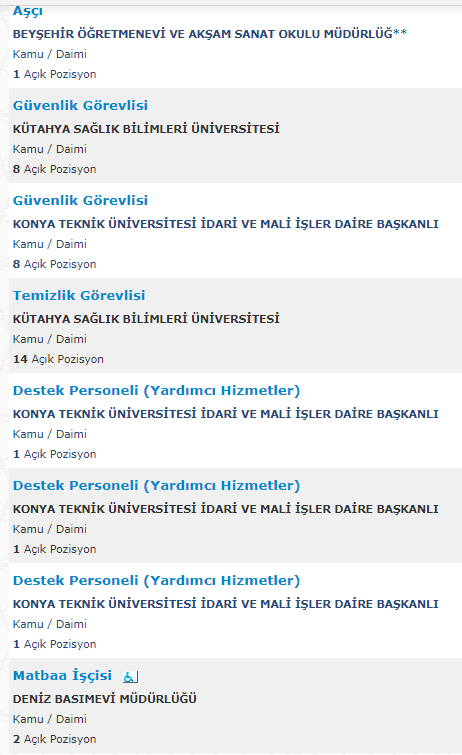Open the Matbaa İşçisi job listing

[x=63, y=676]
